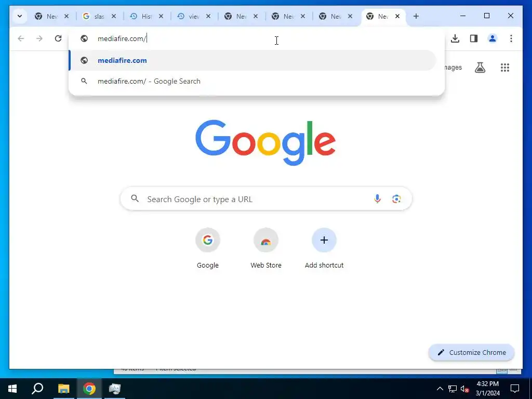Viewport: 532px width, 399px height.
Task: Click the Customize Chrome button
Action: pos(472,352)
